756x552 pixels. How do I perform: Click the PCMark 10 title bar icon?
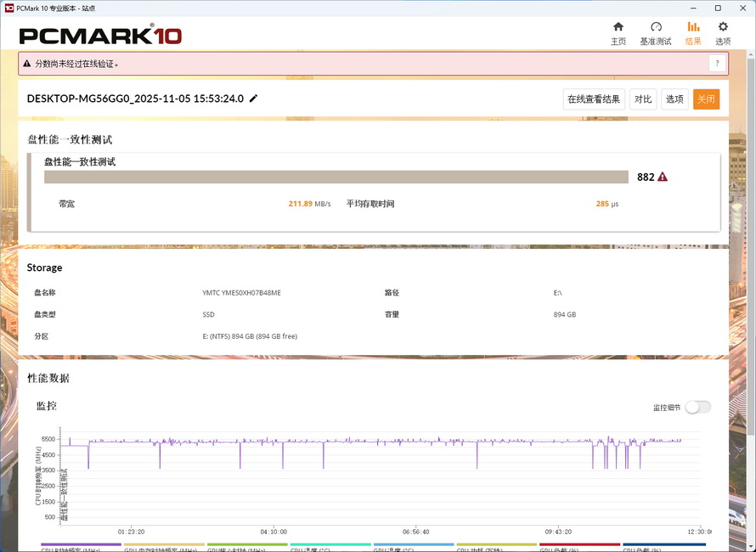coord(8,8)
